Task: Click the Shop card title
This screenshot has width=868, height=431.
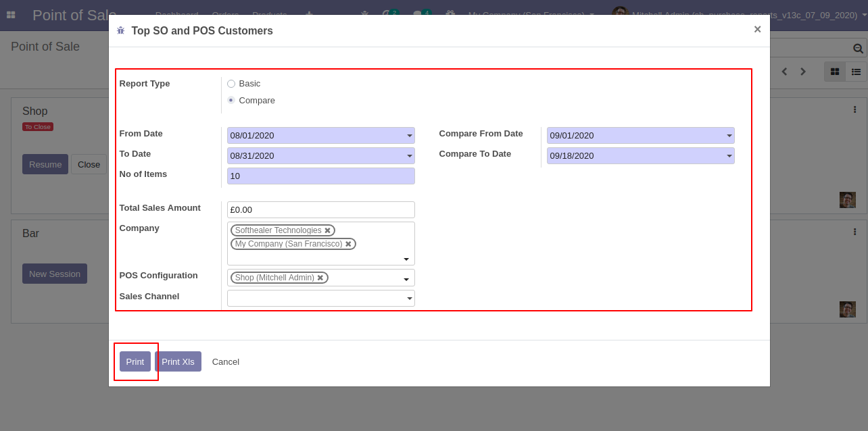Action: pos(35,111)
